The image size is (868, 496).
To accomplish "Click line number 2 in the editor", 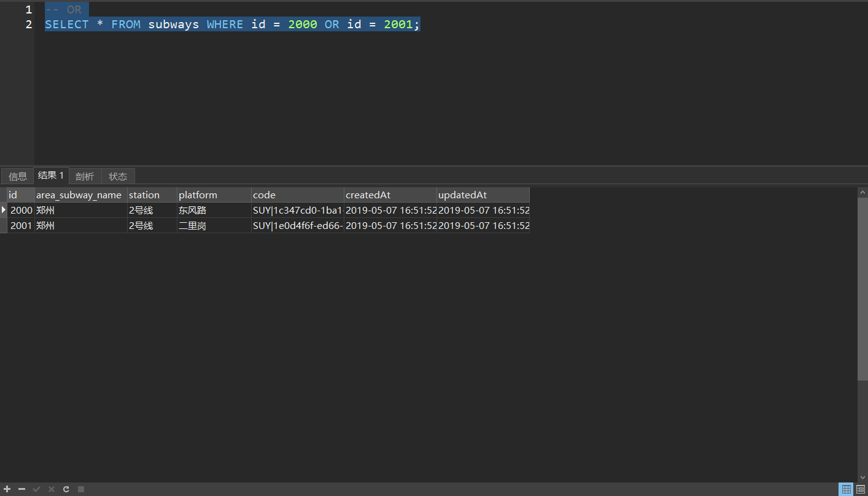I will [28, 25].
